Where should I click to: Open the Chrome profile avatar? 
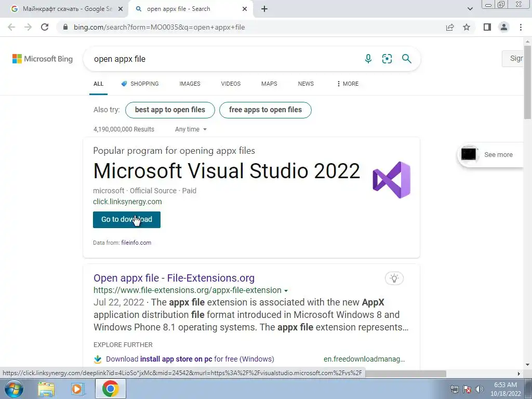pos(504,27)
